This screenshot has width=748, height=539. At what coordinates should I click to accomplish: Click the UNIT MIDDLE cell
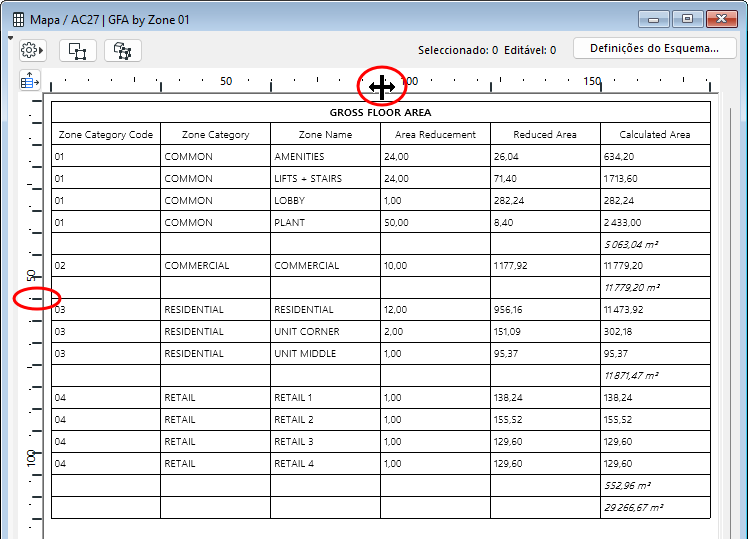point(325,353)
